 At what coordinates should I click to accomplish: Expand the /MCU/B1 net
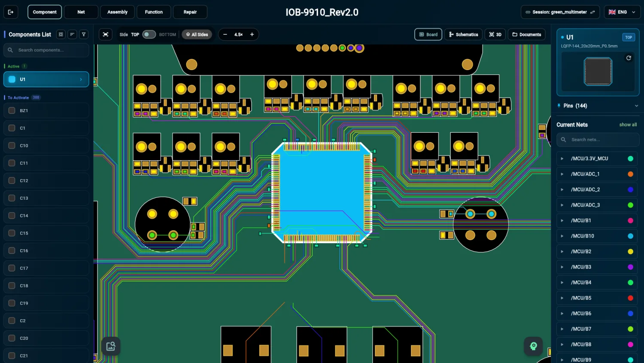coord(562,220)
